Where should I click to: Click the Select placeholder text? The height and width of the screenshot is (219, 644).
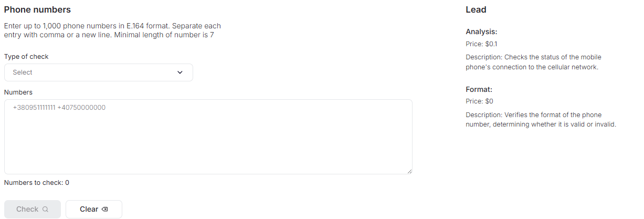click(x=23, y=72)
